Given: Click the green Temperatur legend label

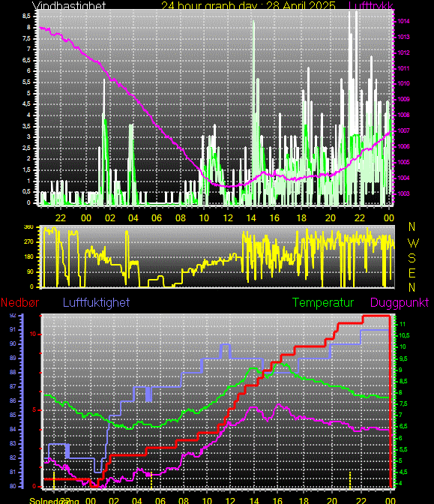Looking at the screenshot, I should (x=323, y=303).
